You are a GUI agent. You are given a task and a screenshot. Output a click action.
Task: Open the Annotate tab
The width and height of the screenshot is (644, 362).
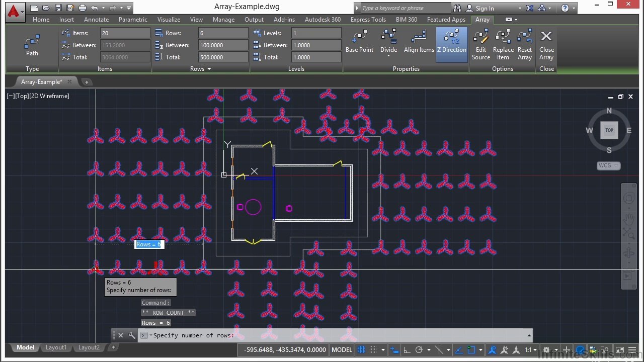[96, 20]
